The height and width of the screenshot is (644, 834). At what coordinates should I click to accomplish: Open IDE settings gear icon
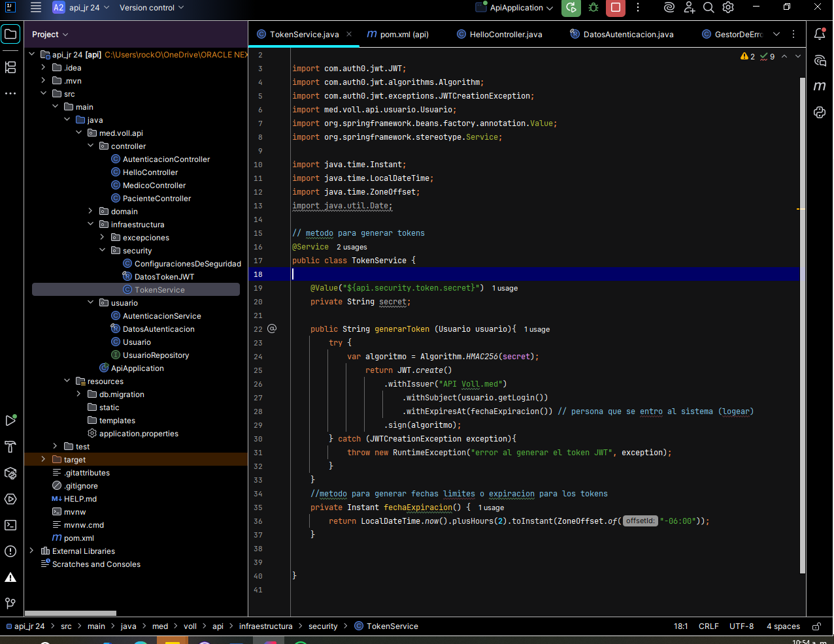point(728,8)
